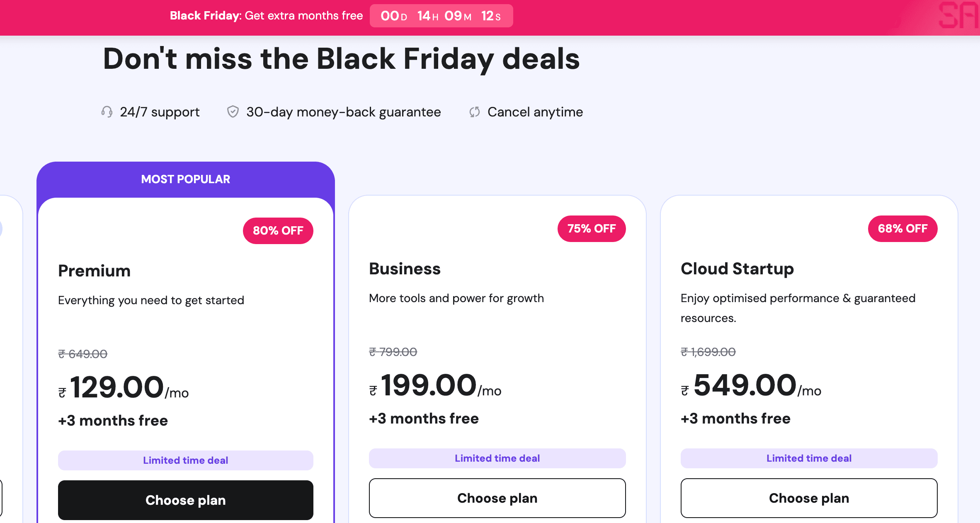Select the Premium plan title

(x=94, y=271)
